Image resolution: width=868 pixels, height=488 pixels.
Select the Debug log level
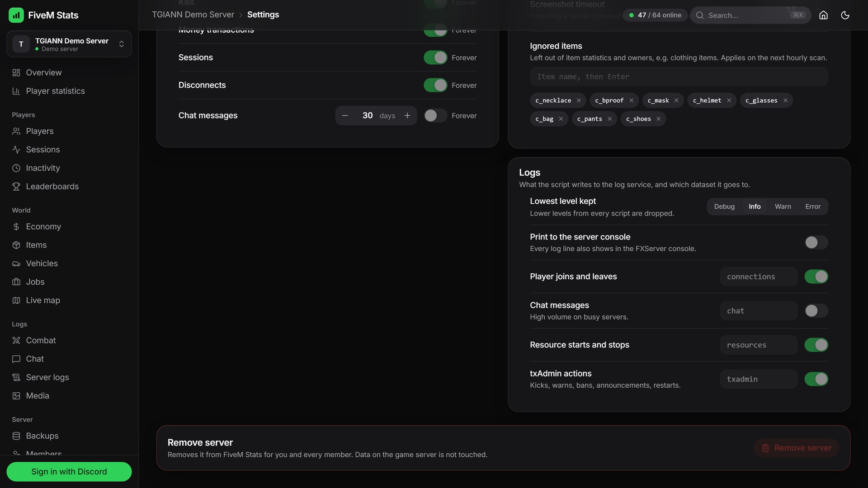click(x=724, y=206)
